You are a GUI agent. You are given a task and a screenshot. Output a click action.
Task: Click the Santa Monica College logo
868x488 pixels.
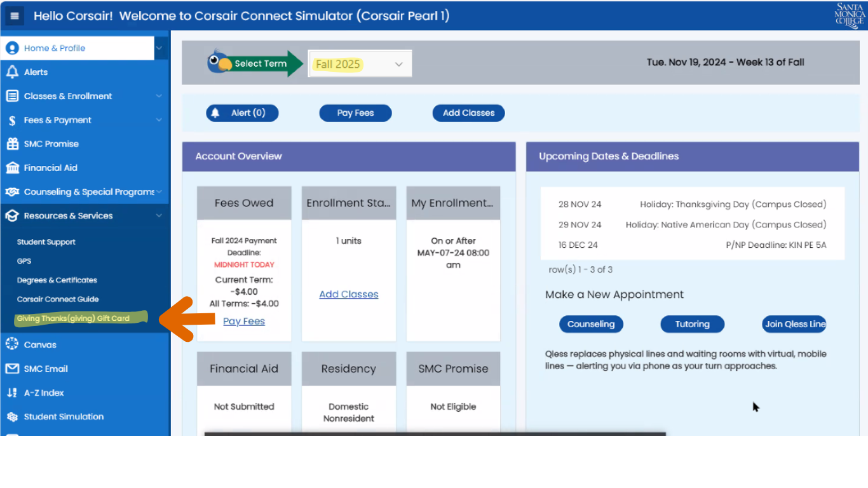coord(850,16)
